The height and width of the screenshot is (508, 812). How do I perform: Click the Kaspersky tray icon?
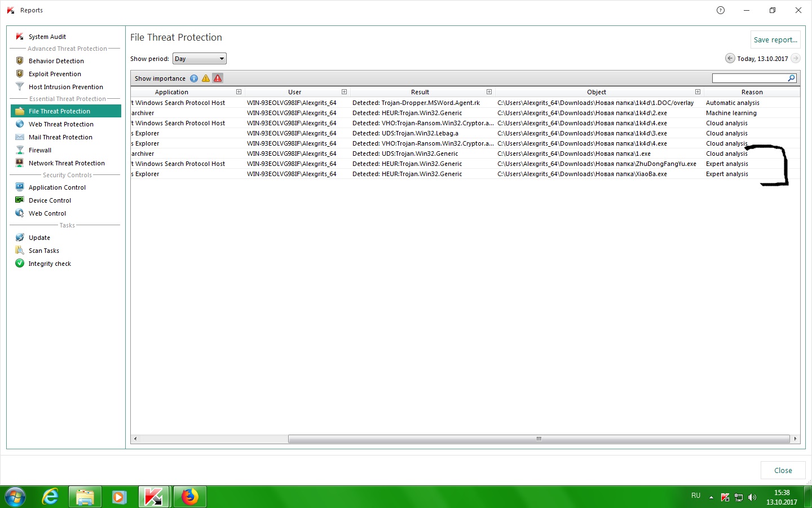[725, 497]
